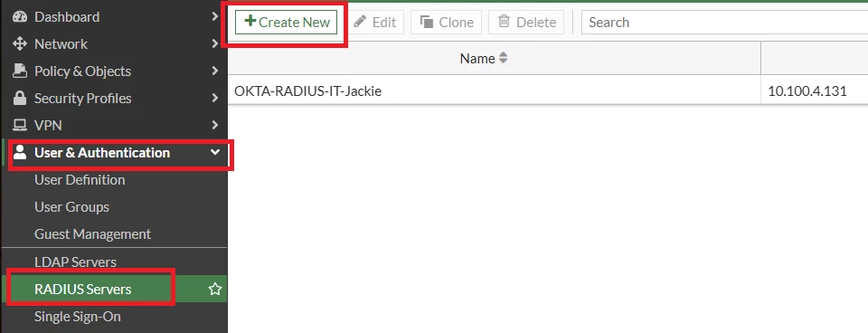Click the Dashboard gauge icon
The height and width of the screenshot is (333, 868).
(x=20, y=16)
